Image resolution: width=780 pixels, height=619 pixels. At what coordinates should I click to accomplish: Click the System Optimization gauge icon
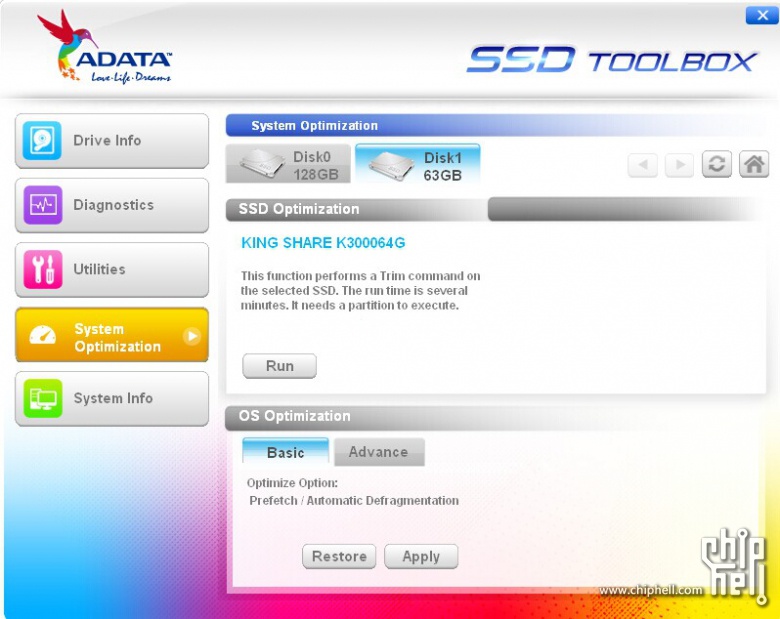click(42, 335)
